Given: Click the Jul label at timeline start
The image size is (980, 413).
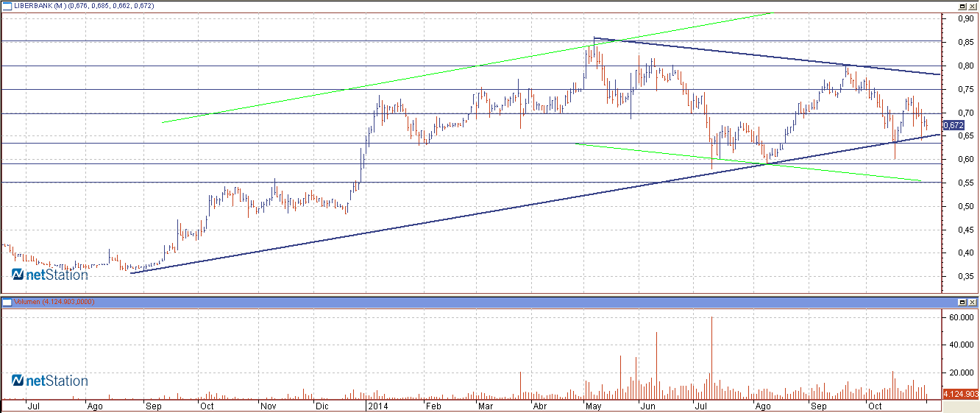Looking at the screenshot, I should (x=33, y=406).
